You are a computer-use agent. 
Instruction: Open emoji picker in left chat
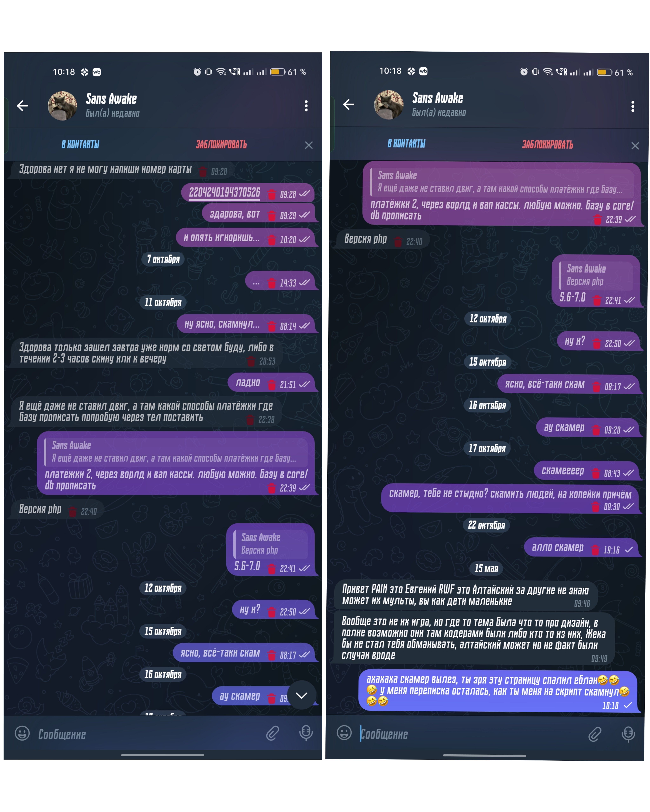[22, 733]
